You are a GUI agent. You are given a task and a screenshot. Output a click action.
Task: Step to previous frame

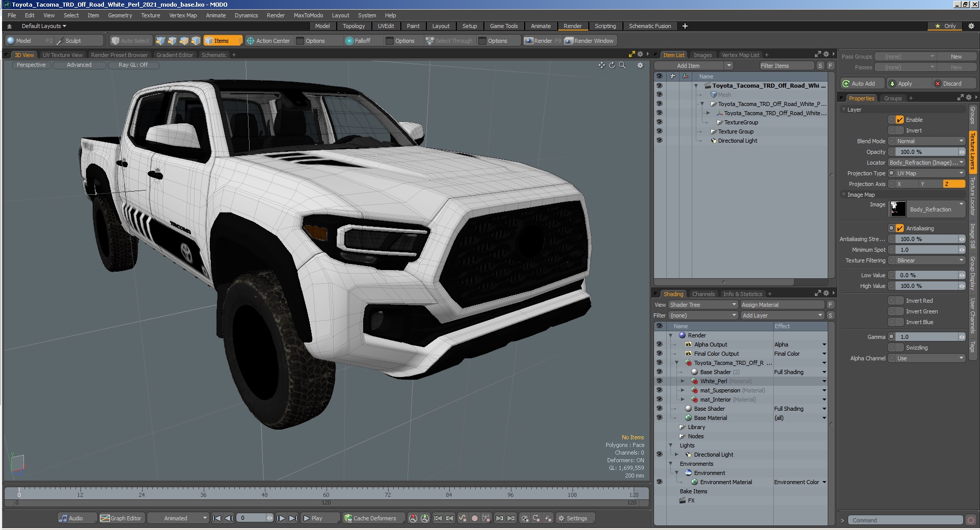[x=229, y=518]
